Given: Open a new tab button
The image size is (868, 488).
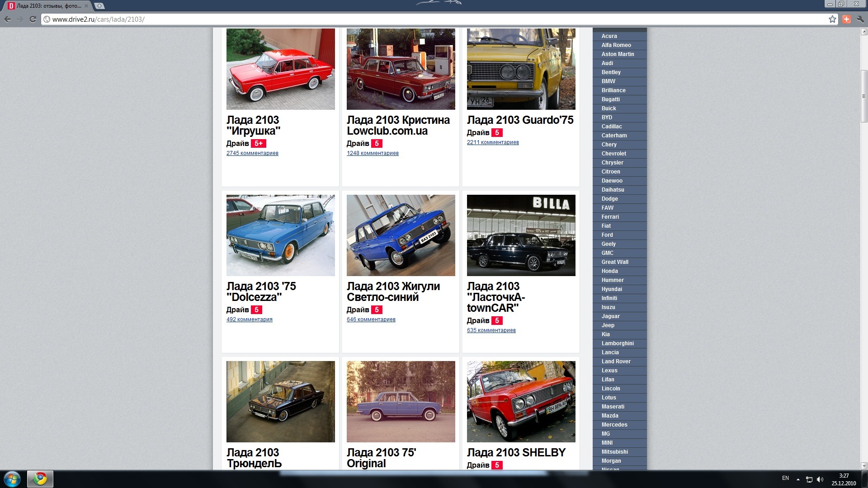Looking at the screenshot, I should (99, 6).
